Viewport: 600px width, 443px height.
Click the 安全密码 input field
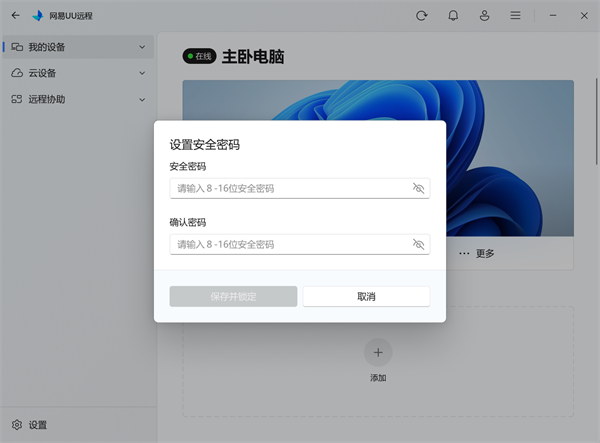click(288, 188)
